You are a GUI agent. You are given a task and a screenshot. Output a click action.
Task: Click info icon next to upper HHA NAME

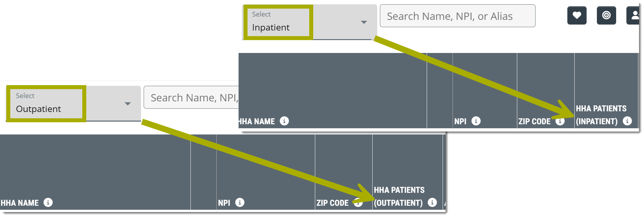coord(284,121)
